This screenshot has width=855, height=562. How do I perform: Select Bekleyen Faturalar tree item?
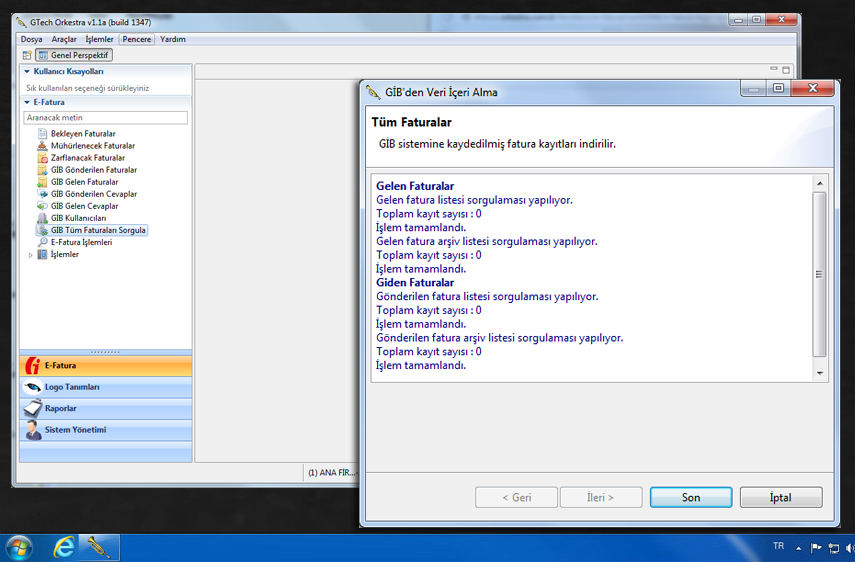point(83,134)
